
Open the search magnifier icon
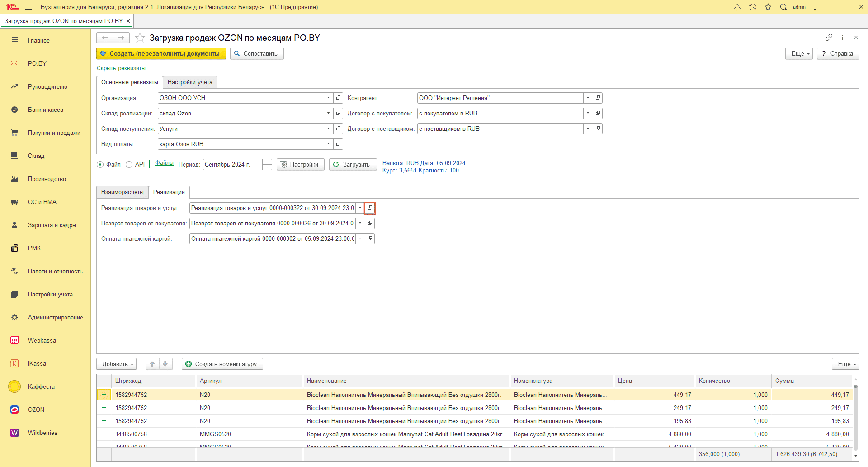point(783,7)
